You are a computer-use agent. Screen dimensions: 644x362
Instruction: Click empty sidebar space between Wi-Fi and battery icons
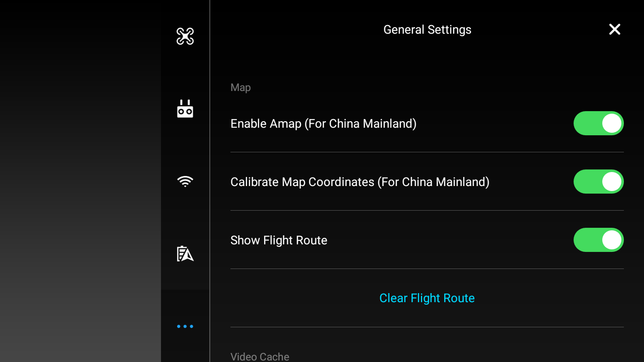click(185, 216)
